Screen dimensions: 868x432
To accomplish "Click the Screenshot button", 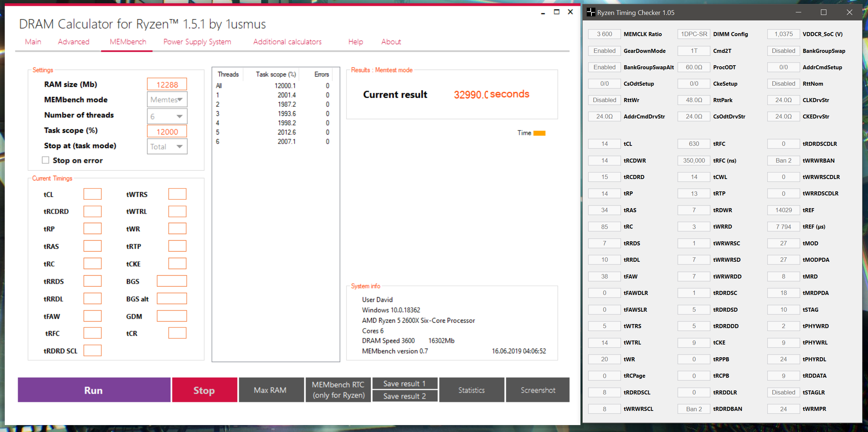I will pyautogui.click(x=537, y=390).
